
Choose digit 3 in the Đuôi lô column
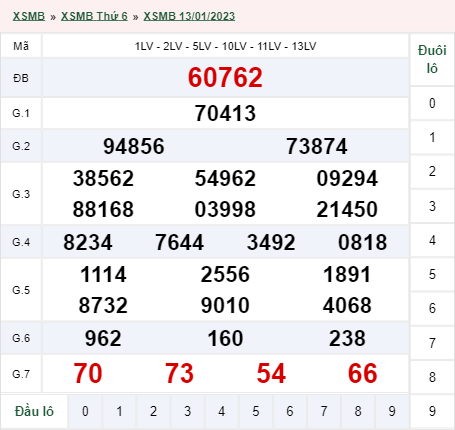click(x=432, y=206)
